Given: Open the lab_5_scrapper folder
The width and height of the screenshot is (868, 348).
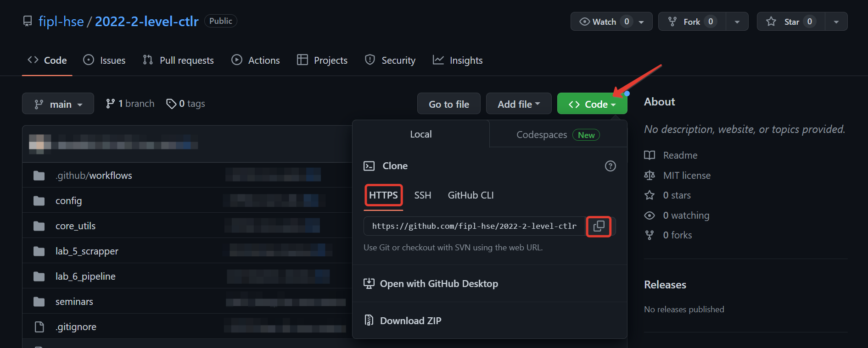Looking at the screenshot, I should click(87, 251).
